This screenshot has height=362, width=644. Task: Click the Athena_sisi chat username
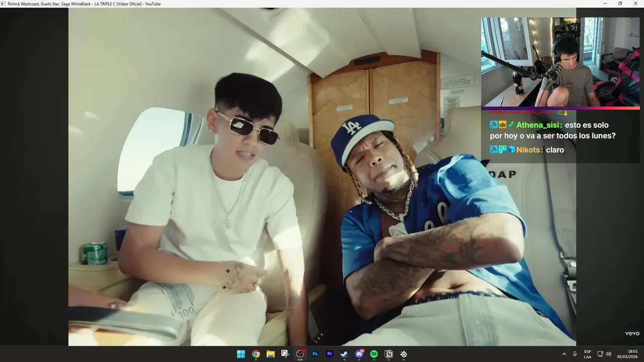point(537,125)
